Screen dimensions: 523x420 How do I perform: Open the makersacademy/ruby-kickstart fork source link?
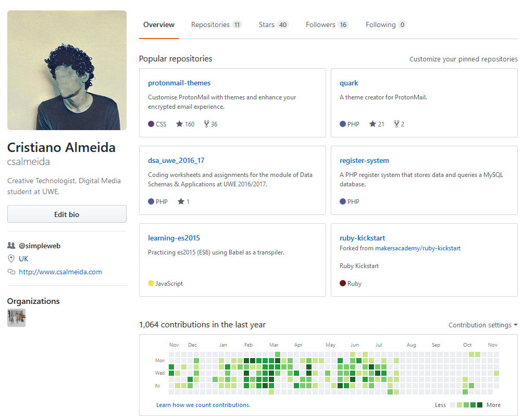[x=418, y=248]
